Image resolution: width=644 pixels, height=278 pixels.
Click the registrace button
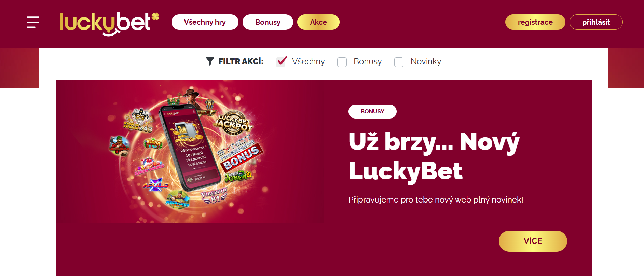[x=535, y=22]
